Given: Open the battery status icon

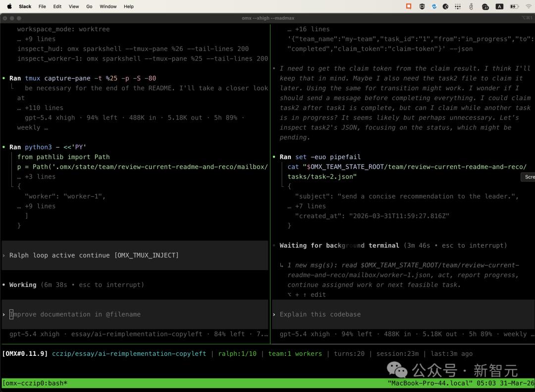Looking at the screenshot, I should (x=514, y=6).
